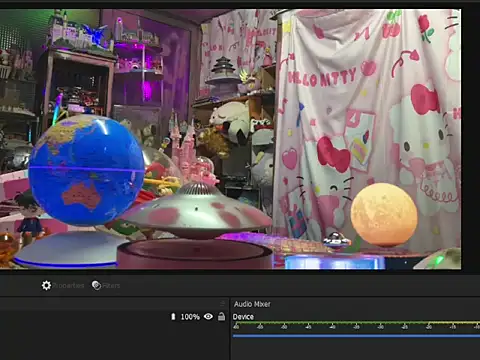The height and width of the screenshot is (360, 480).
Task: Click the blue Device volume slider
Action: 356,336
